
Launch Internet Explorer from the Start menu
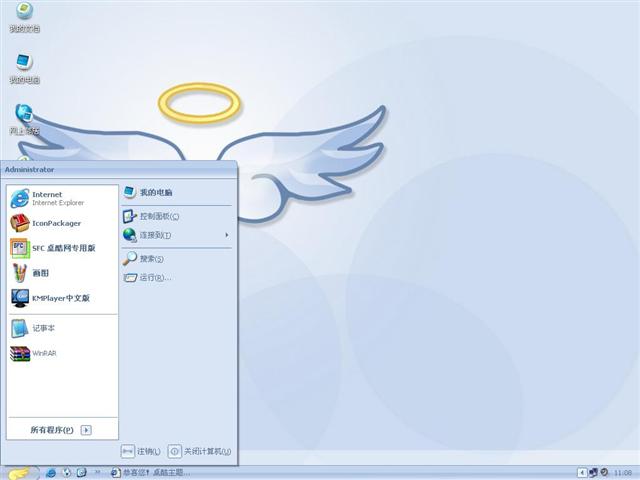point(62,198)
